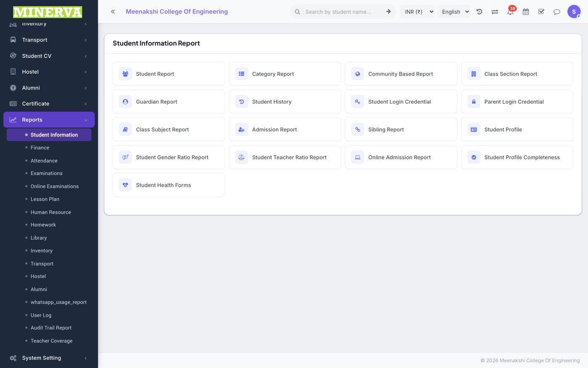Open Library reports item
This screenshot has height=368, width=588.
point(39,238)
